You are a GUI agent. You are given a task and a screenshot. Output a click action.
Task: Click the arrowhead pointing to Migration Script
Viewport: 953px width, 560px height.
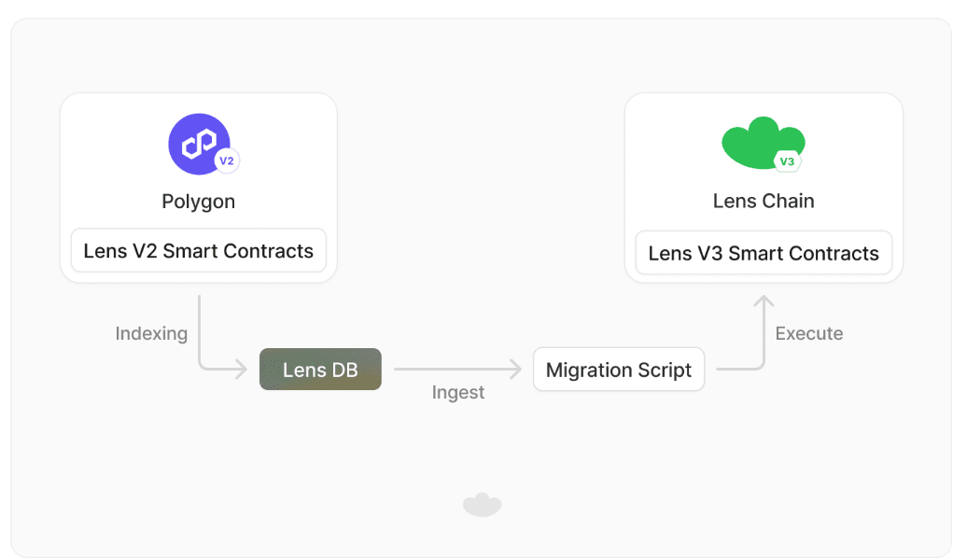pyautogui.click(x=515, y=369)
